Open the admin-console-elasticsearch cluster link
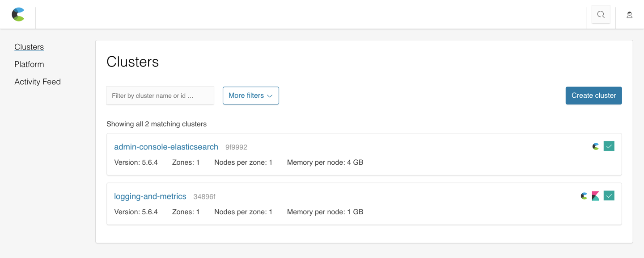This screenshot has height=258, width=644. tap(166, 147)
